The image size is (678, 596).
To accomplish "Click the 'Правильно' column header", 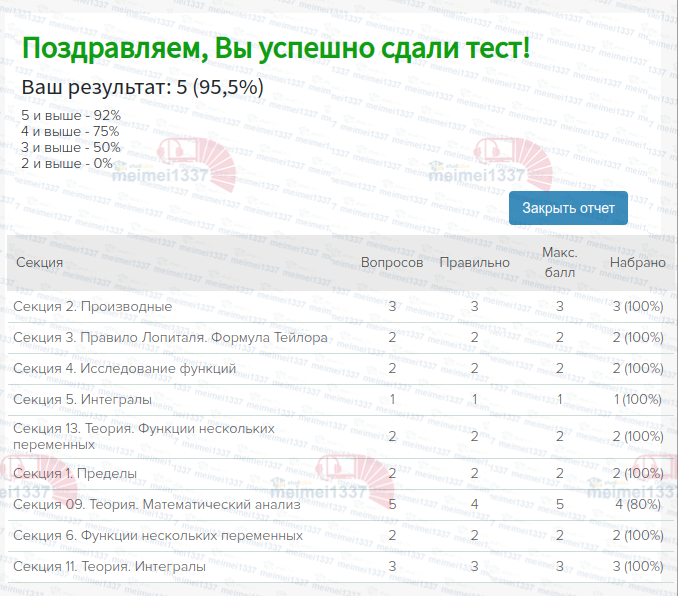I will click(x=474, y=263).
